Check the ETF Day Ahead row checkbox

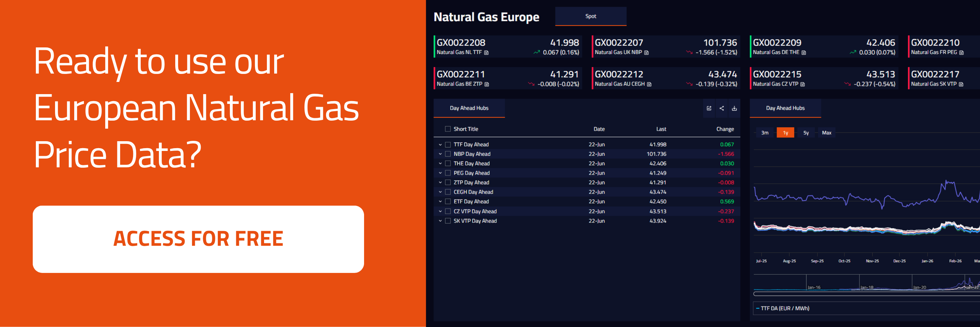(448, 202)
